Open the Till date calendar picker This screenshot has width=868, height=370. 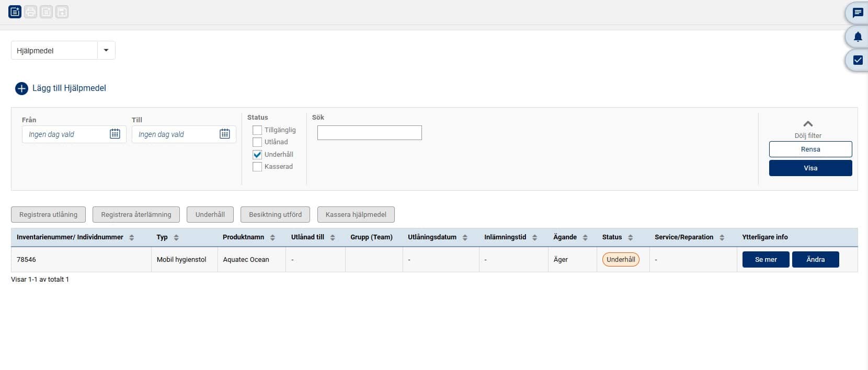[x=225, y=134]
